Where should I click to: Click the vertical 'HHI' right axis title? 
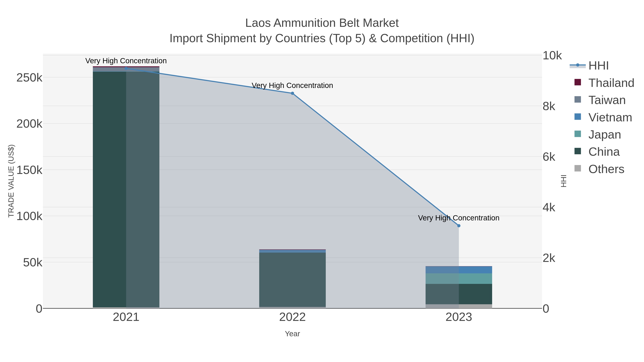click(x=563, y=181)
